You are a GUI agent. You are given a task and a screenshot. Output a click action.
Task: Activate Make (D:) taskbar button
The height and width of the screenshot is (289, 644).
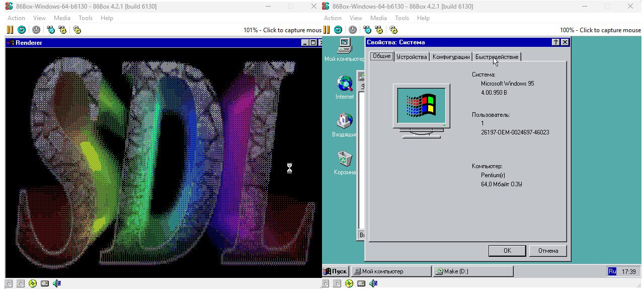473,271
